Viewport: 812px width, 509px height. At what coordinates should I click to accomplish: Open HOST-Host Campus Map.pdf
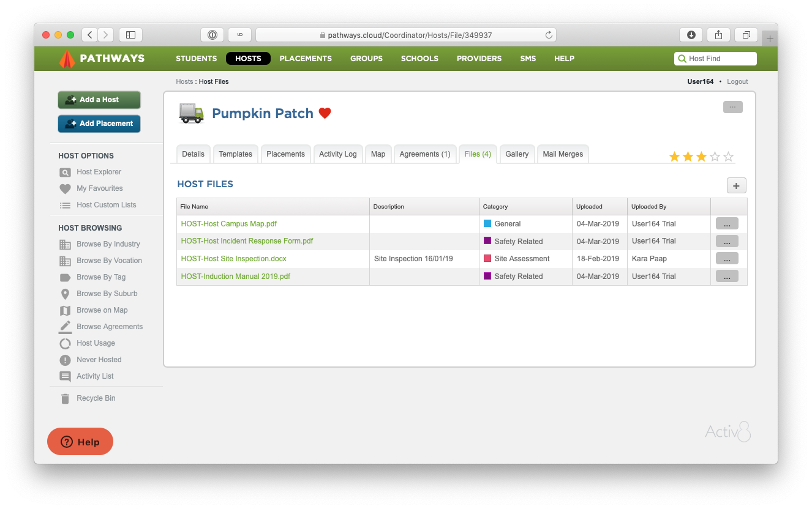tap(229, 224)
